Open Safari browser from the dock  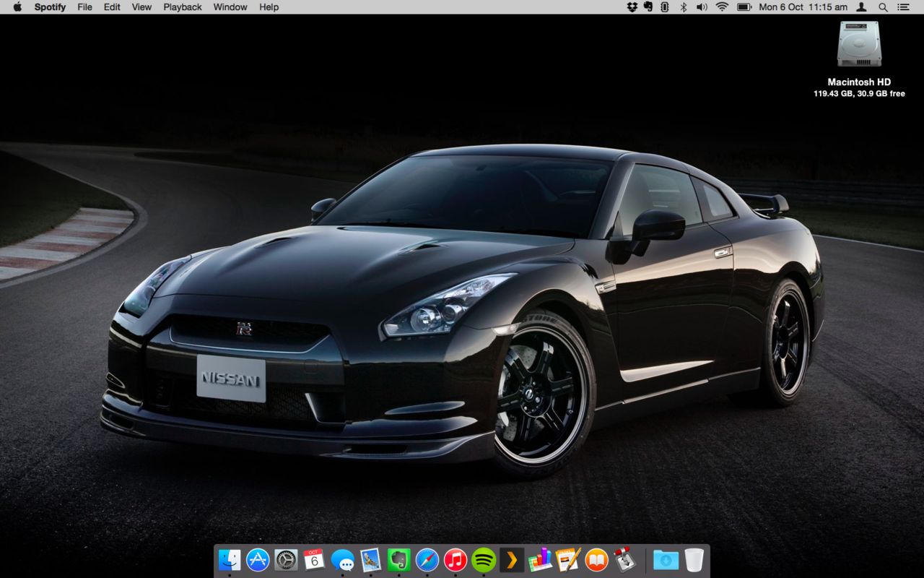point(427,560)
